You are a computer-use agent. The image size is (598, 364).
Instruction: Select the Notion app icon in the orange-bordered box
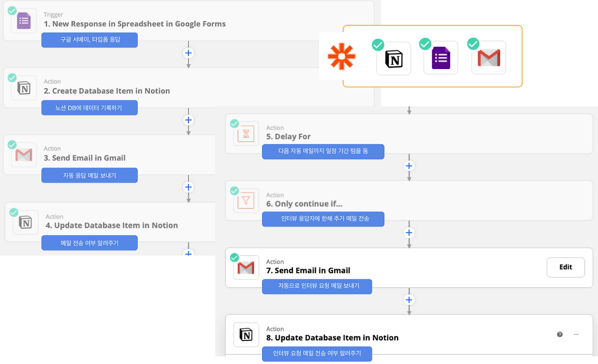point(394,59)
